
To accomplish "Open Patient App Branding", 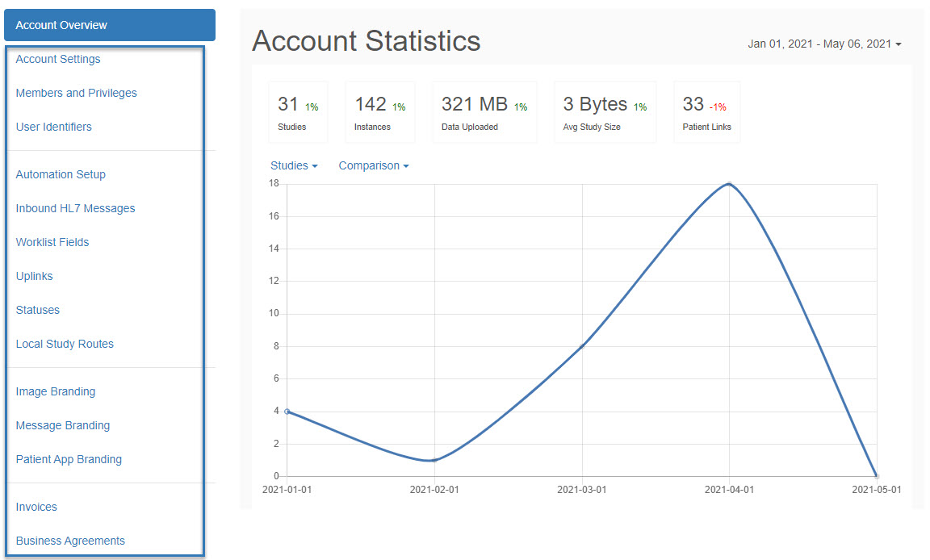I will (69, 459).
